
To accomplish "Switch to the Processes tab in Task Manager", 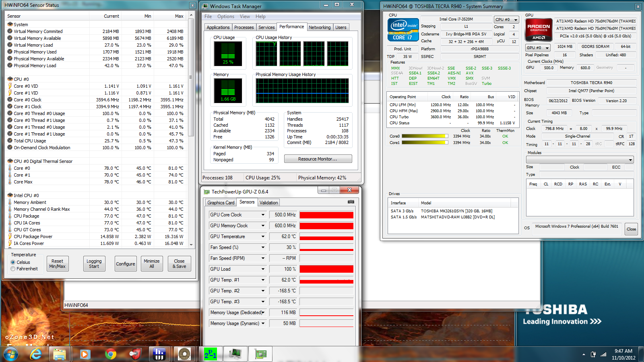I will 244,27.
